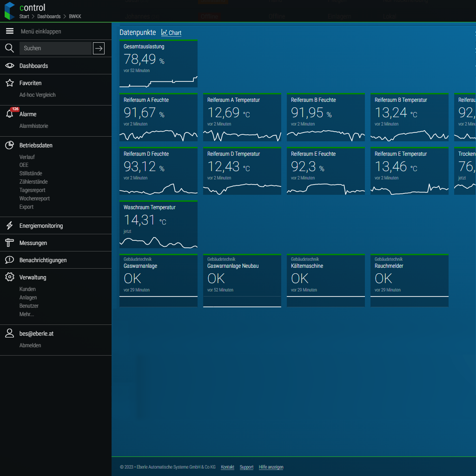This screenshot has height=476, width=476.
Task: Click inside the Suchen search field
Action: point(56,48)
